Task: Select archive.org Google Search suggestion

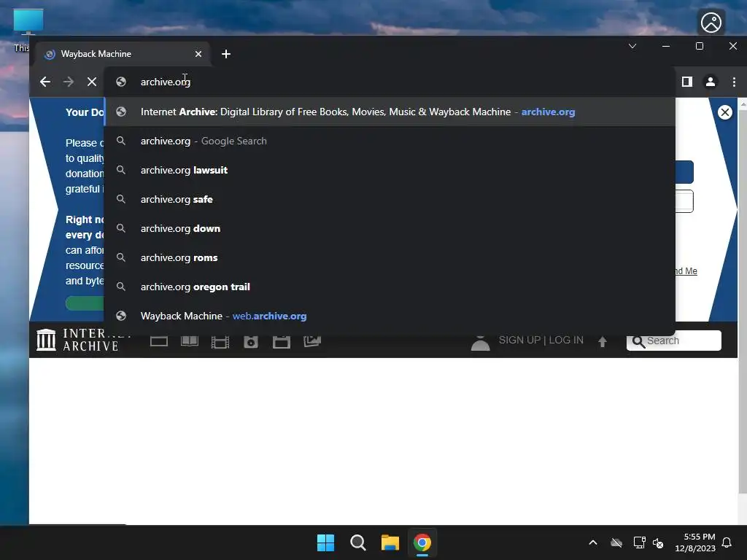Action: (x=390, y=141)
